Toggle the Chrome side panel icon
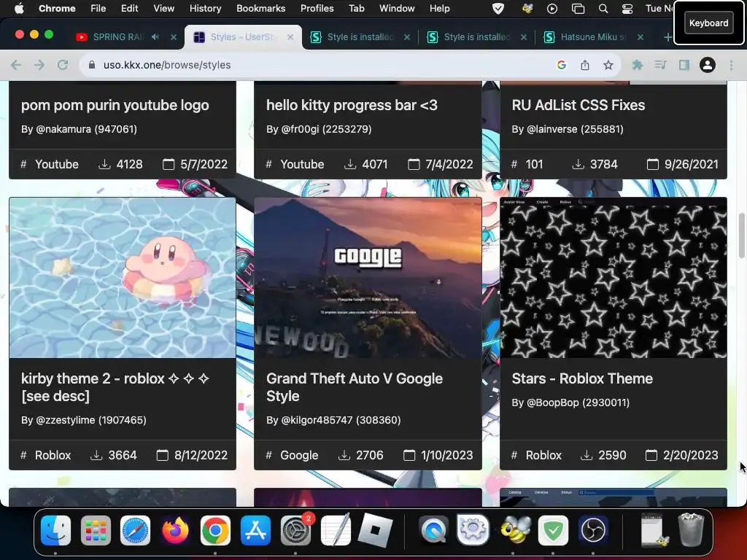Image resolution: width=747 pixels, height=560 pixels. 684,65
